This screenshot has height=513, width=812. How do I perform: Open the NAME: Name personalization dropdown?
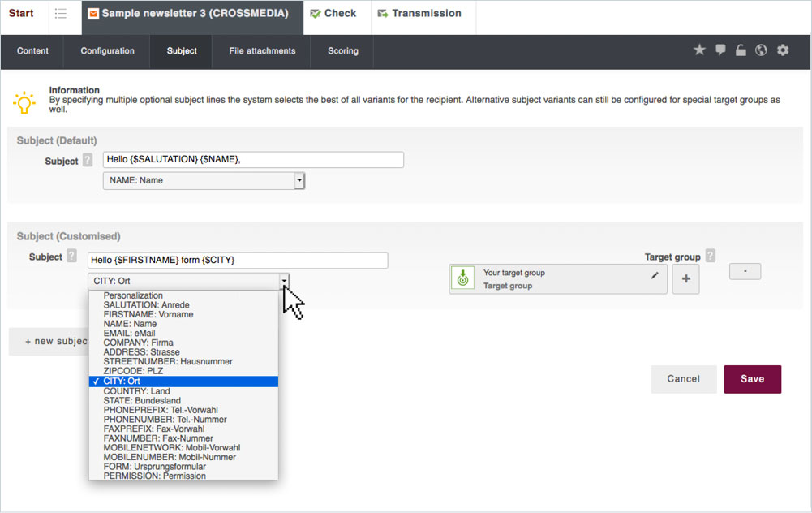[204, 180]
